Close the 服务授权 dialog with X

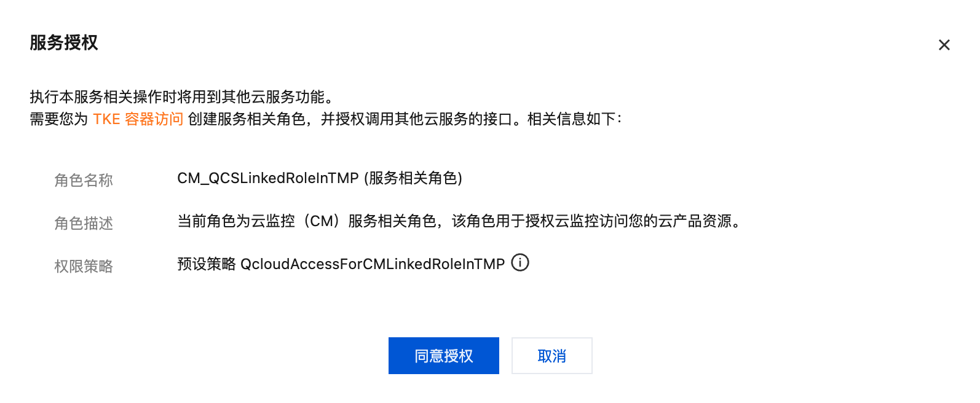pos(944,45)
